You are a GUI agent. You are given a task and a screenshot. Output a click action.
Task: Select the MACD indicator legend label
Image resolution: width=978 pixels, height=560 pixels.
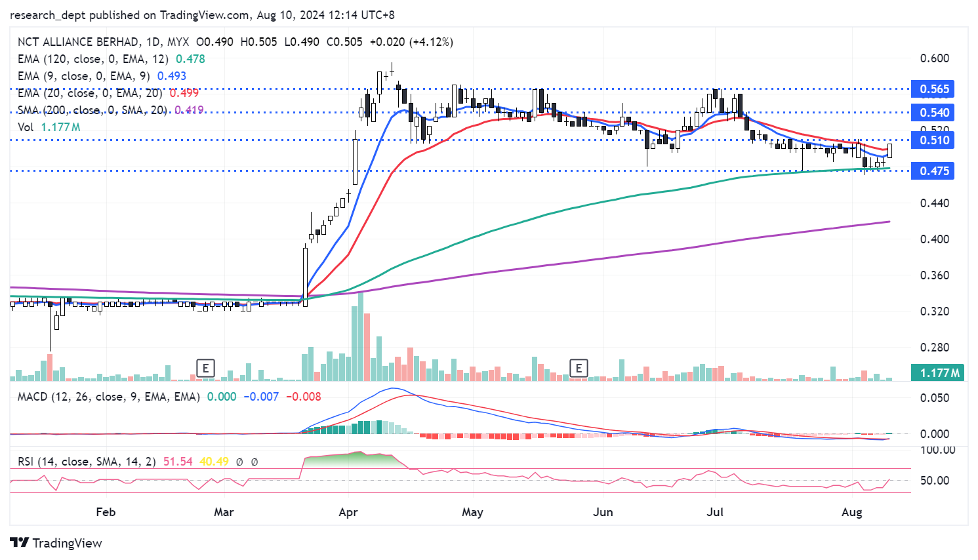108,397
